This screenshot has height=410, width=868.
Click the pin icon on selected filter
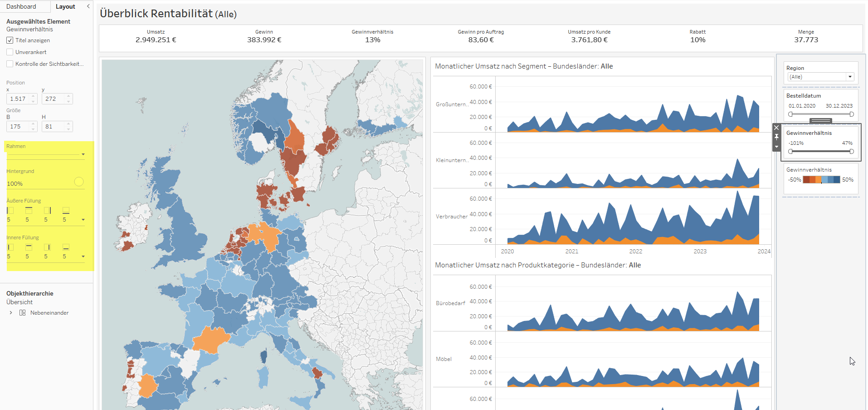(776, 137)
